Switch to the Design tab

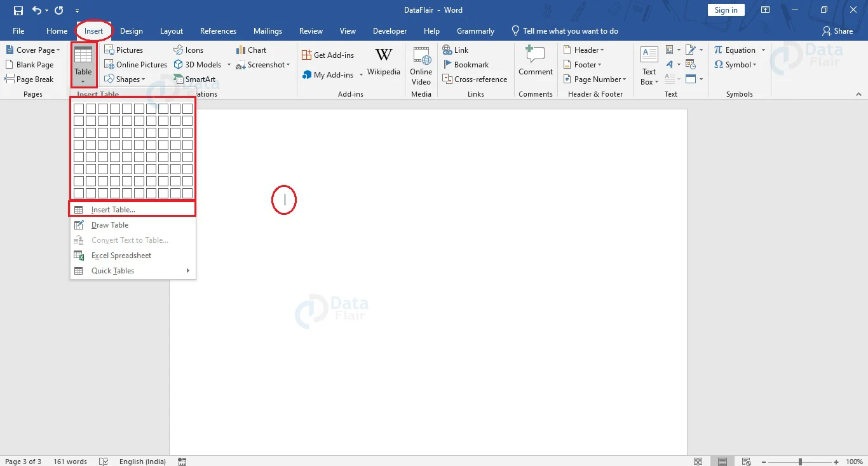coord(132,31)
